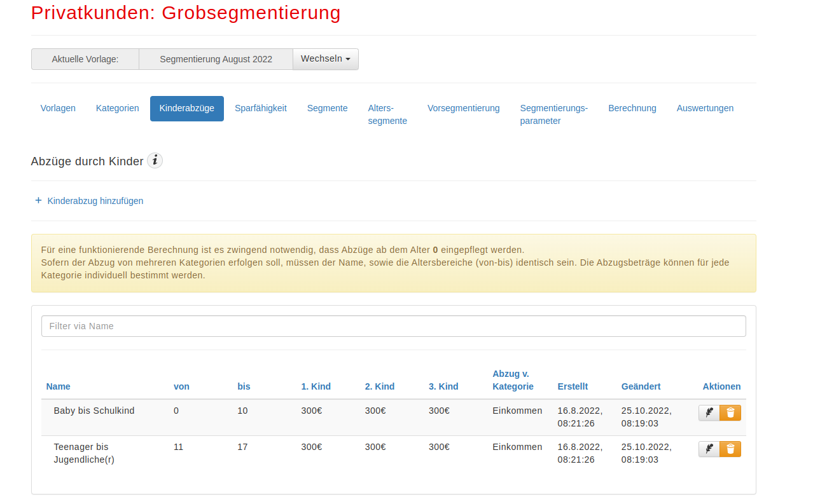
Task: Click the Filter via Name input field
Action: coord(393,326)
